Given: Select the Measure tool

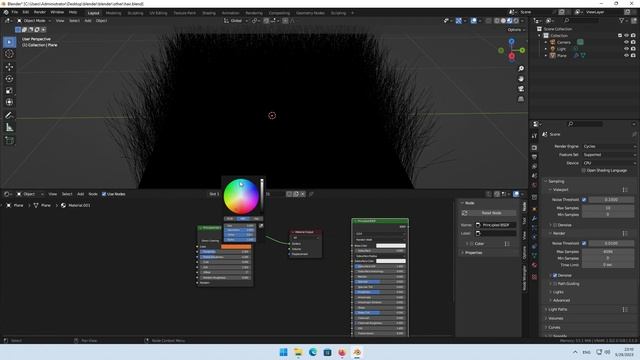Looking at the screenshot, I should coord(9,128).
